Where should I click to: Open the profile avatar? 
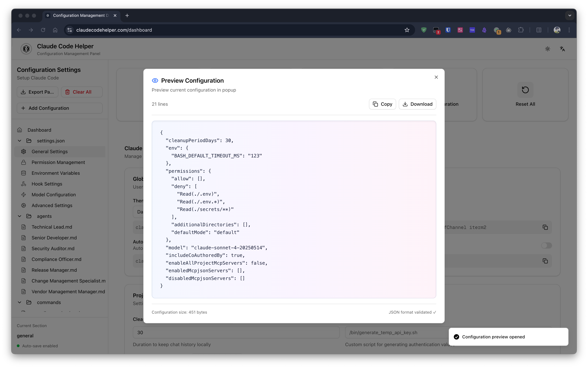click(x=557, y=30)
